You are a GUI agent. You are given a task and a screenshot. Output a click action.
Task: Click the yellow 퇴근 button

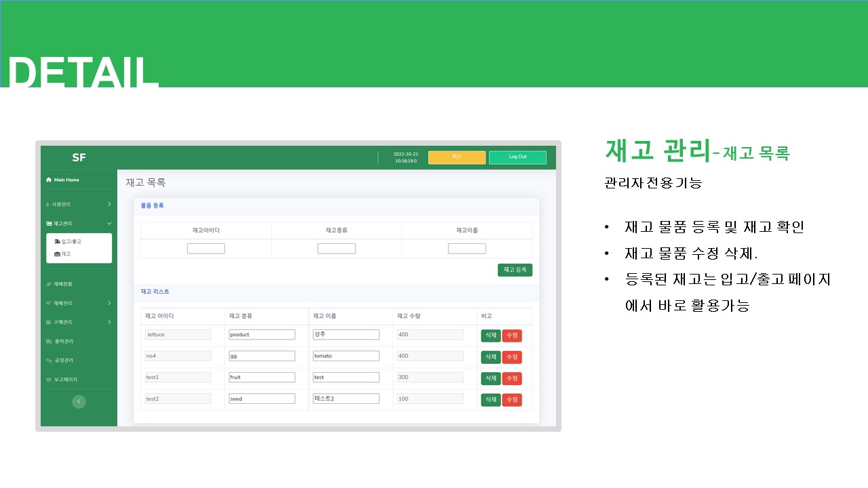click(x=456, y=157)
